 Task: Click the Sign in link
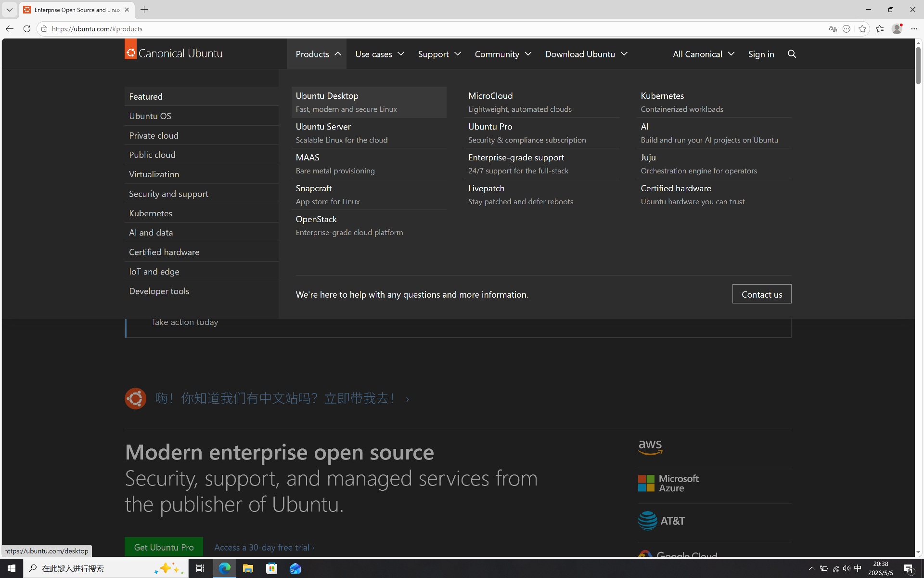[761, 54]
